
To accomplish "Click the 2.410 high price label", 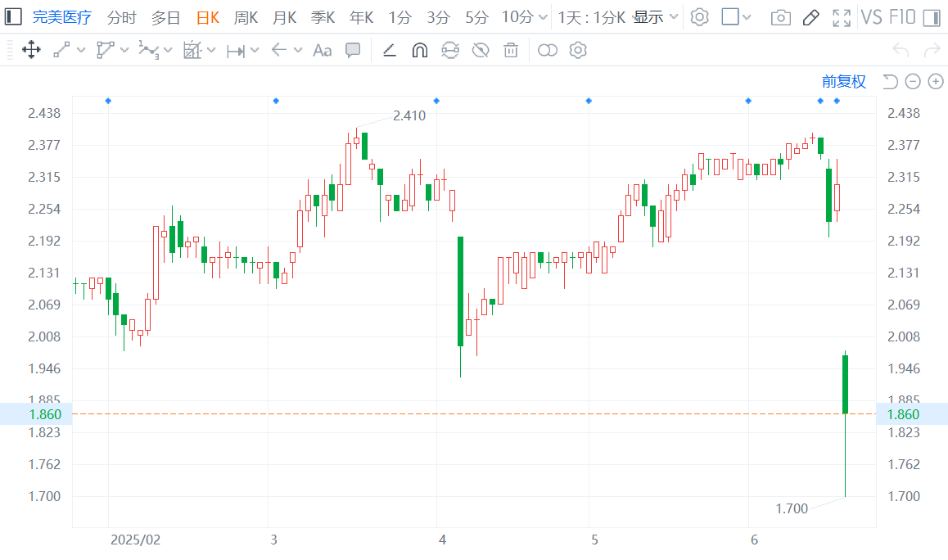I will (409, 115).
